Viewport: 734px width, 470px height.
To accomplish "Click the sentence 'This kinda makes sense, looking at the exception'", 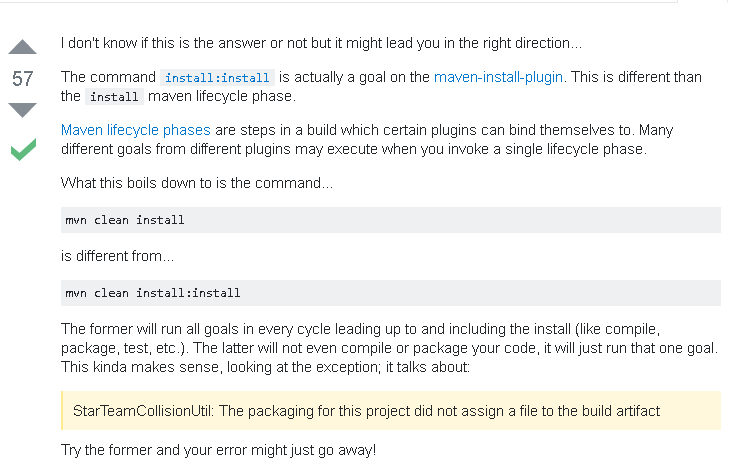I will [x=265, y=367].
